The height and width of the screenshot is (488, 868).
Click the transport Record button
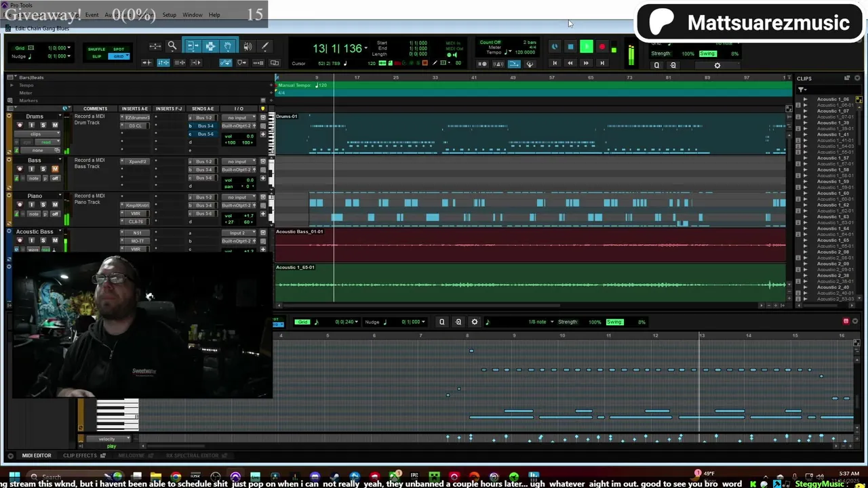pyautogui.click(x=601, y=47)
